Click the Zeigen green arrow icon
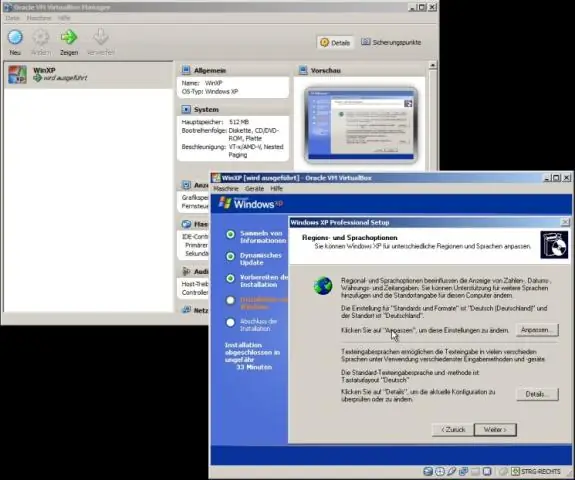575x480 pixels. point(69,37)
